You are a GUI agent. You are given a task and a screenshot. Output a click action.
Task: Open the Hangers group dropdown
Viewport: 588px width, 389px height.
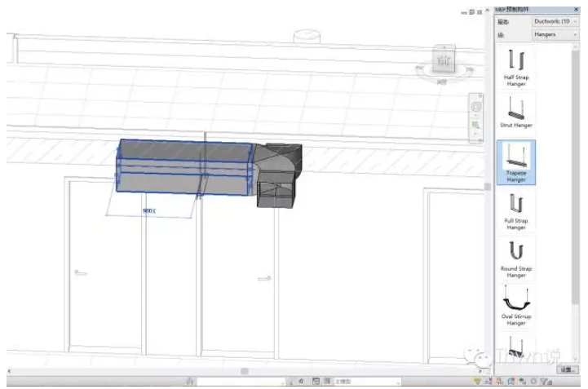(555, 34)
